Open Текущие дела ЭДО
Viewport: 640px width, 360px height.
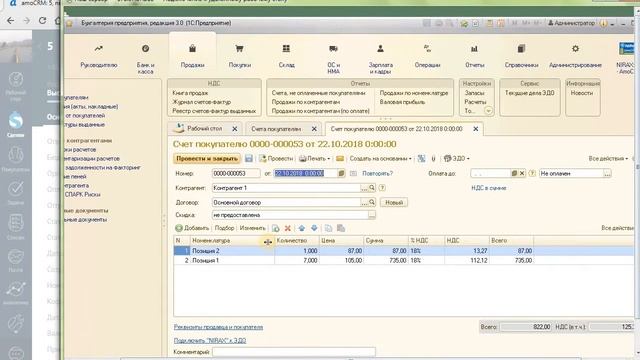pyautogui.click(x=529, y=93)
